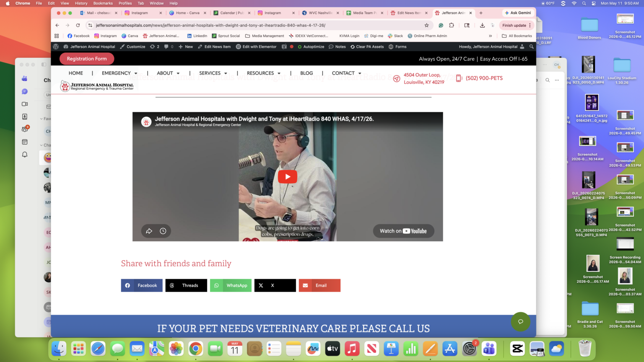Go to the HOME nav item

pyautogui.click(x=76, y=73)
